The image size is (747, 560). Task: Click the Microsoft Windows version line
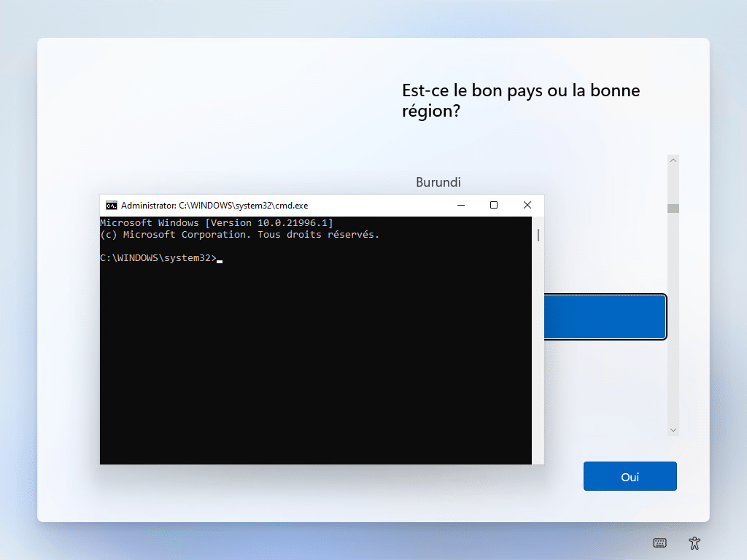pyautogui.click(x=217, y=223)
